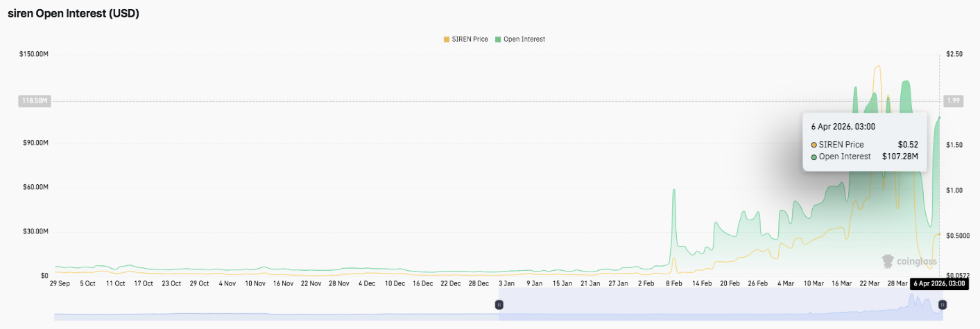Click the yellow dot beside SIREN Price in tooltip

(x=814, y=145)
